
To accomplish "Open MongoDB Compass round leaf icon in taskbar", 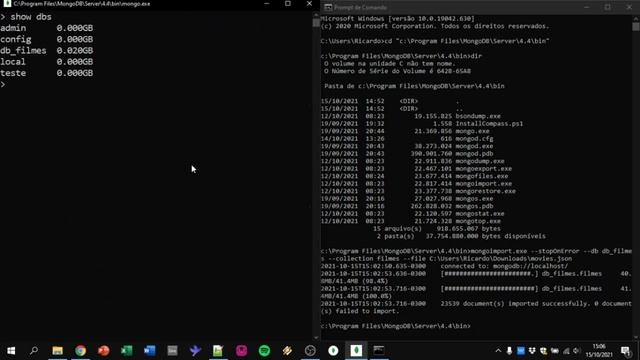I will click(333, 351).
